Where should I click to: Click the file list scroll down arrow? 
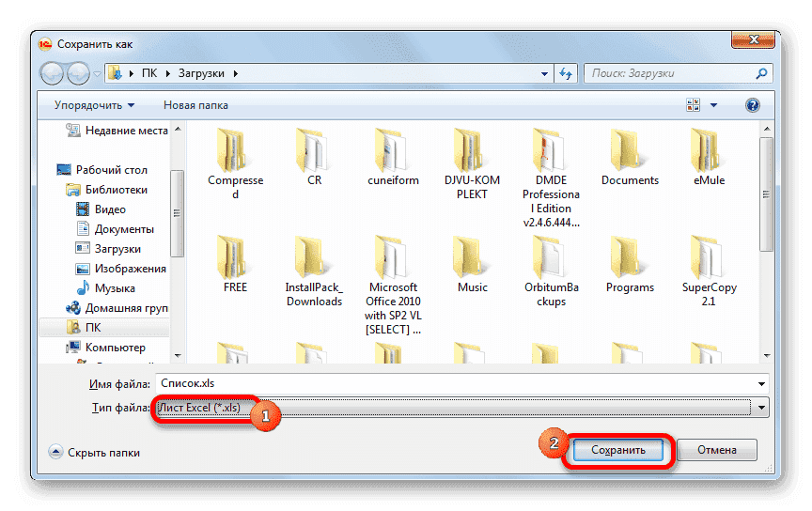coord(767,356)
